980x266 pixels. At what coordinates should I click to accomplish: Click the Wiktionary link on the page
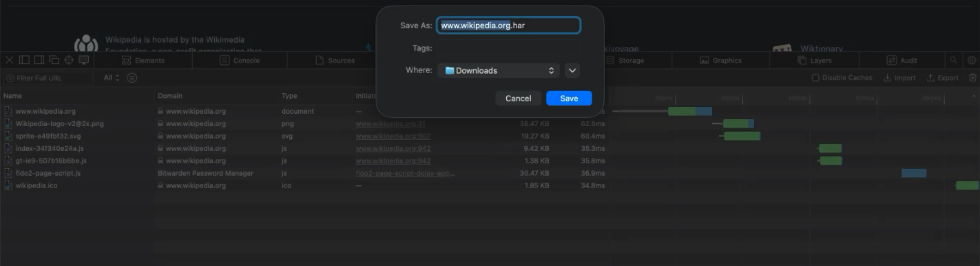point(821,49)
